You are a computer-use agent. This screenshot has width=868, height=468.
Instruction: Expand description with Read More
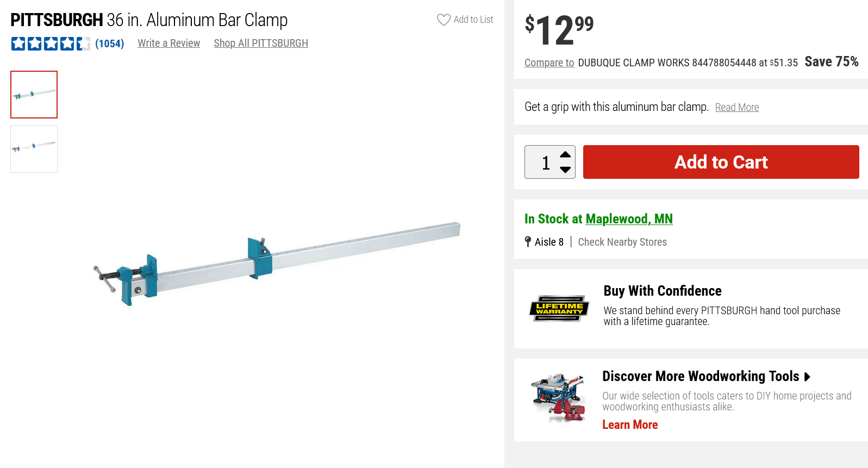(x=736, y=108)
